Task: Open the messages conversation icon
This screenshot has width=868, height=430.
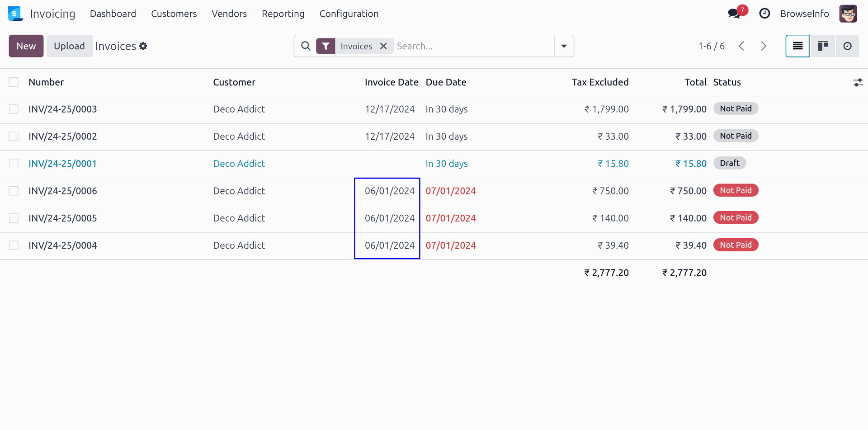Action: [x=734, y=14]
